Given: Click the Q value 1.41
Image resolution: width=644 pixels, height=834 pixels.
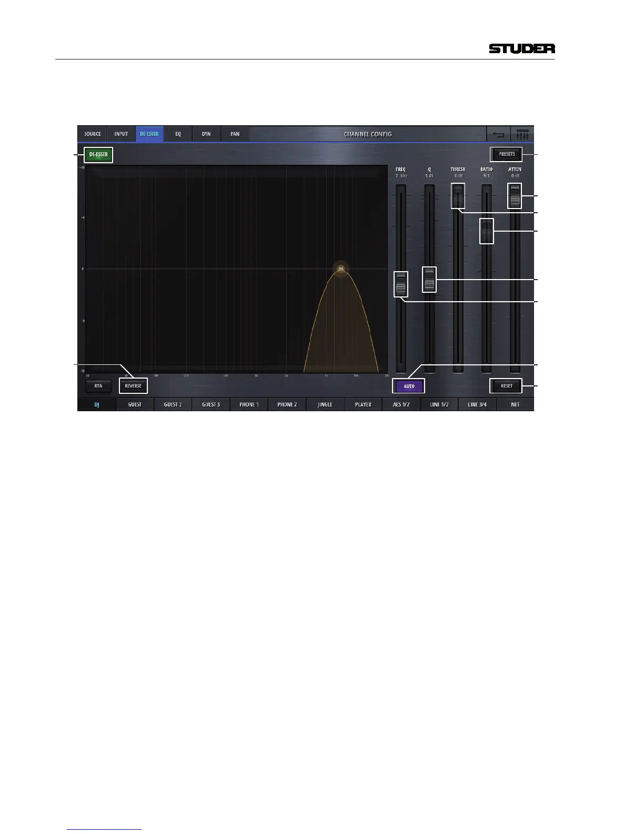Looking at the screenshot, I should tap(429, 176).
